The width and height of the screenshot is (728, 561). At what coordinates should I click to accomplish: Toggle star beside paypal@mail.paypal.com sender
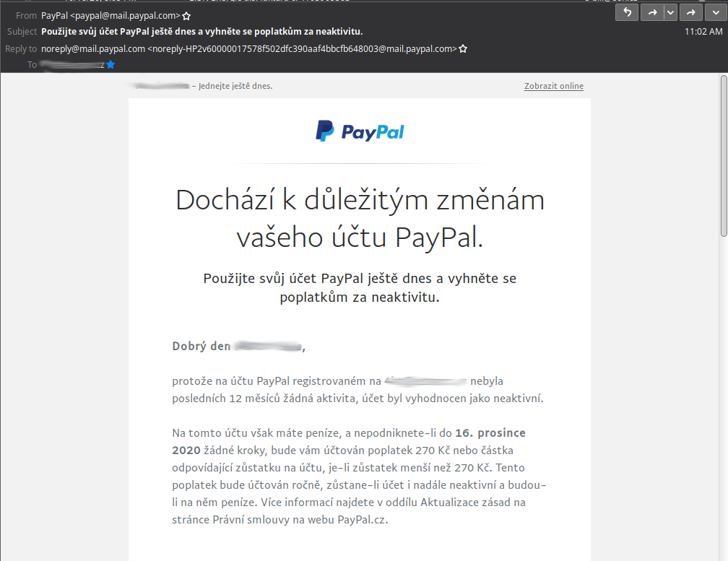(x=186, y=16)
